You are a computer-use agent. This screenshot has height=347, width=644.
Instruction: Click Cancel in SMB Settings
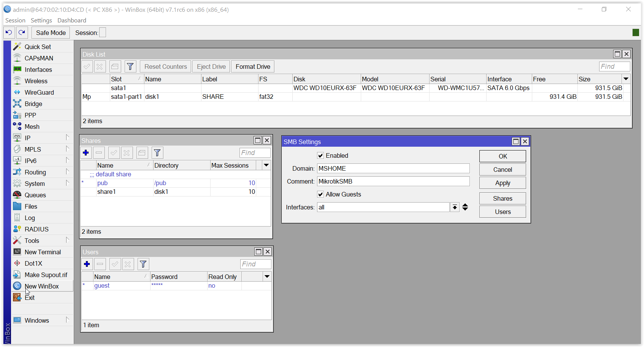[503, 170]
